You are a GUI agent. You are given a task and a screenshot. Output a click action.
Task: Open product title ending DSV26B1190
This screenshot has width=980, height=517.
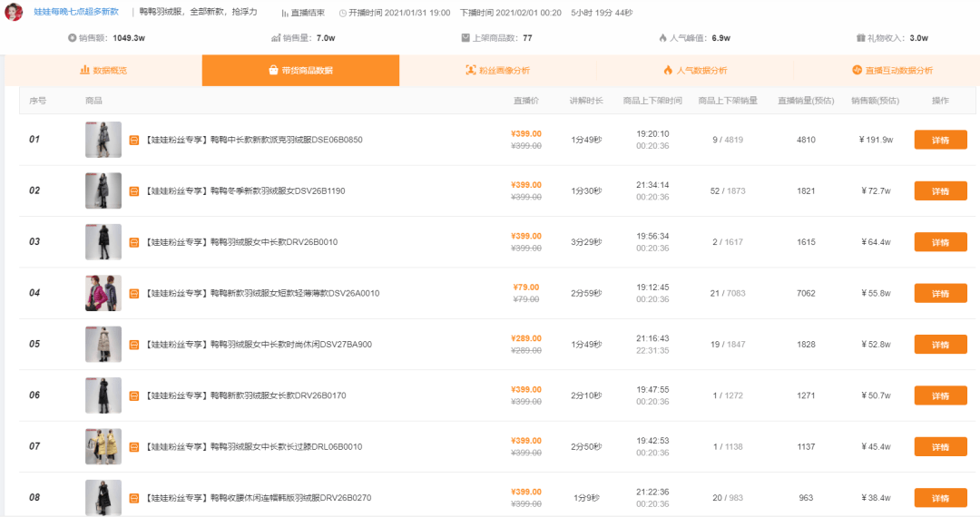245,191
